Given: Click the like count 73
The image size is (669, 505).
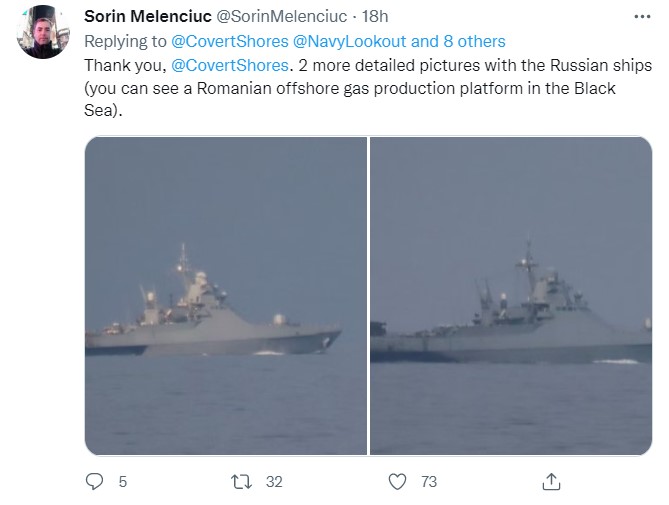Looking at the screenshot, I should click(428, 481).
